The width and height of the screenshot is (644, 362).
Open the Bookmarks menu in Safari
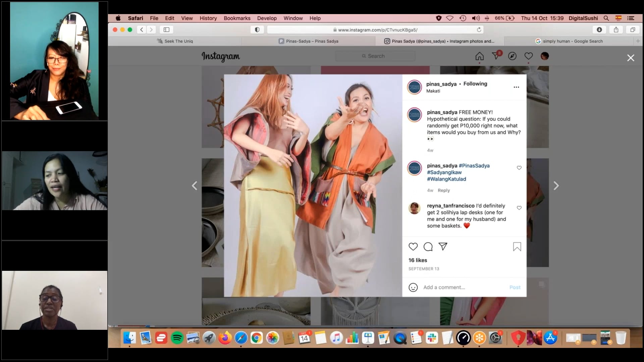[237, 18]
